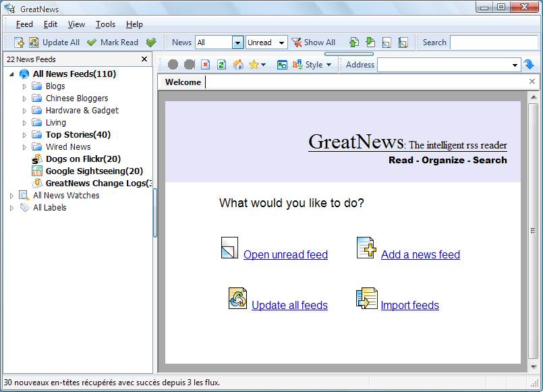Click the Update All toolbar button
Screen dimensions: 543x392
(x=55, y=43)
